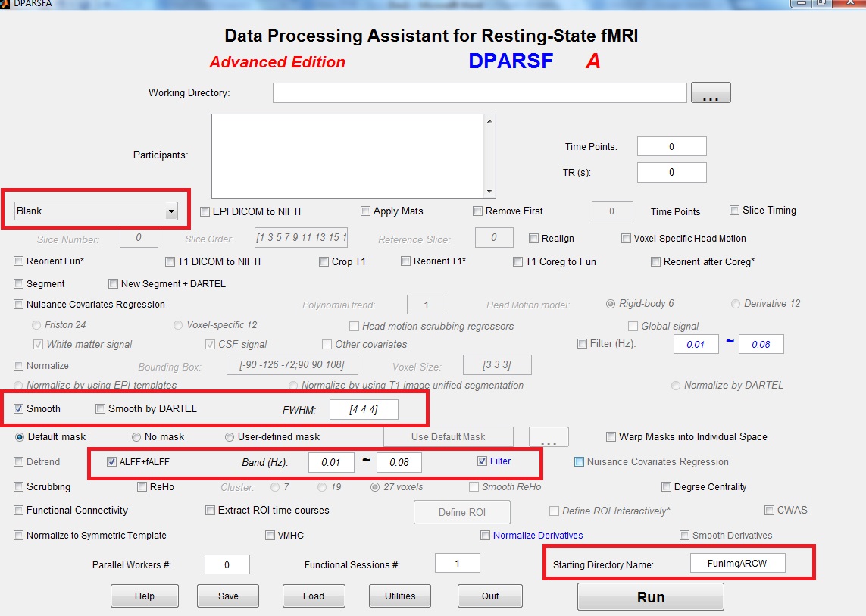Check Normalize to Symmetric Template
866x616 pixels.
[x=19, y=536]
